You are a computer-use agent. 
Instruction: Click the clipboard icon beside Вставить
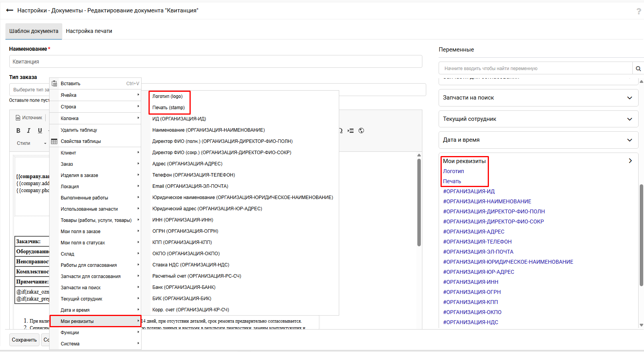pyautogui.click(x=55, y=83)
